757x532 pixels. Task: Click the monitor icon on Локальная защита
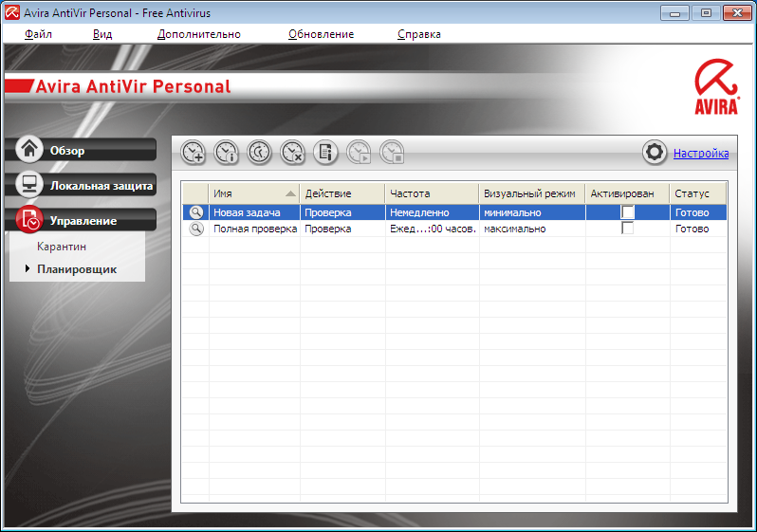click(29, 184)
